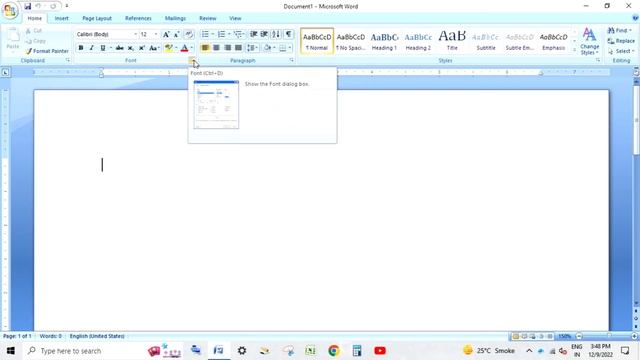Image resolution: width=640 pixels, height=360 pixels.
Task: Switch to the Page Layout tab
Action: coord(97,18)
